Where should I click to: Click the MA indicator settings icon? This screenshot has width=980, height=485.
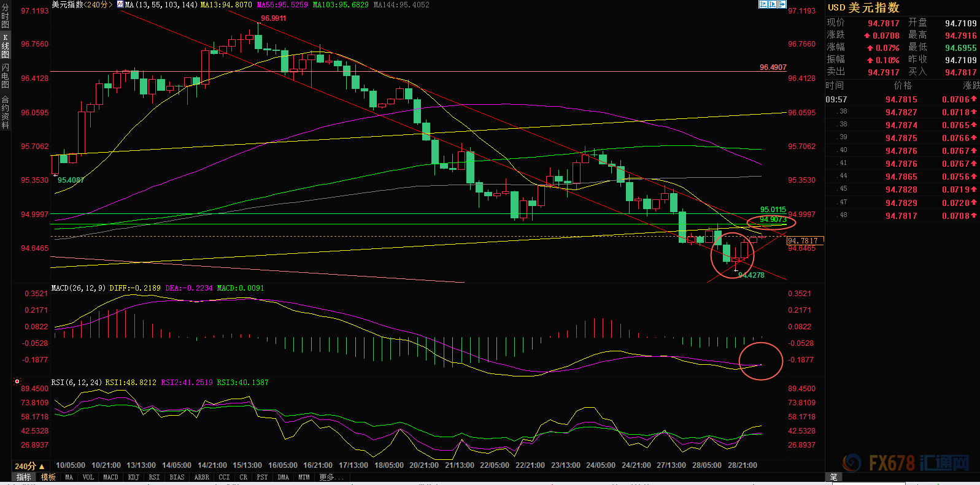pyautogui.click(x=120, y=4)
